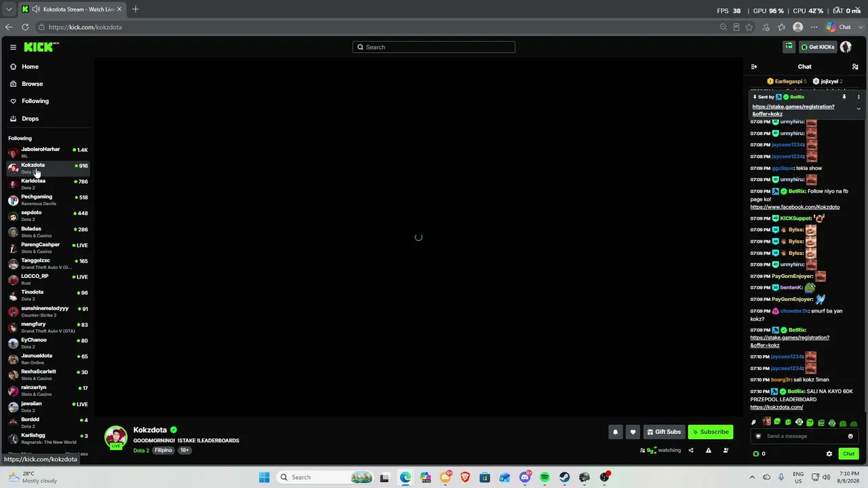Click the Get KICKs button
The height and width of the screenshot is (488, 868).
tap(817, 47)
